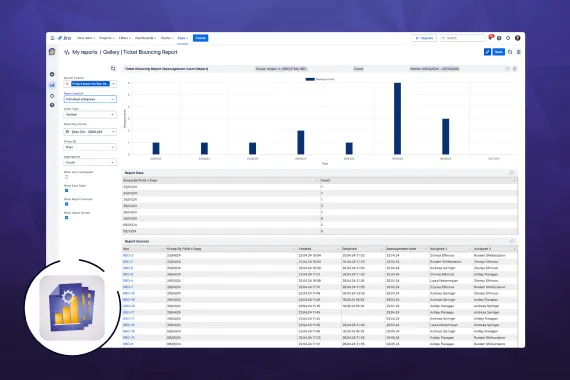Click the Jira logo
This screenshot has width=570, height=380.
coord(64,38)
